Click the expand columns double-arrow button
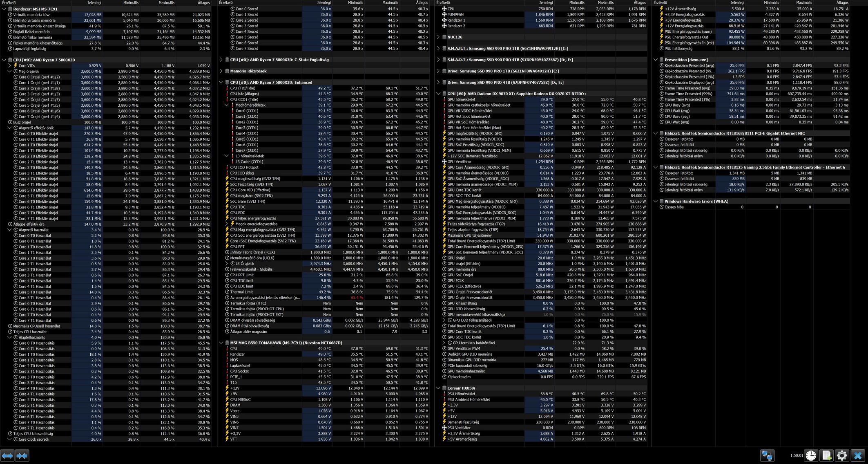This screenshot has height=464, width=868. (7, 455)
